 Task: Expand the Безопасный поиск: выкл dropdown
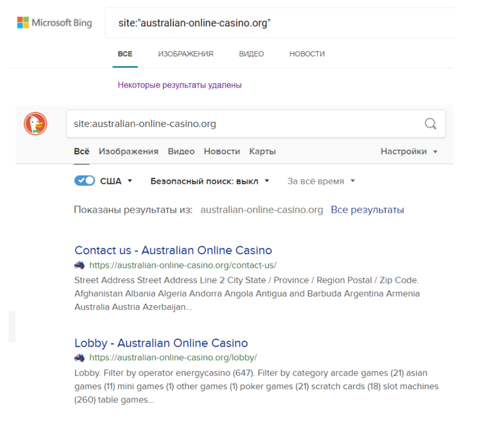pyautogui.click(x=209, y=181)
